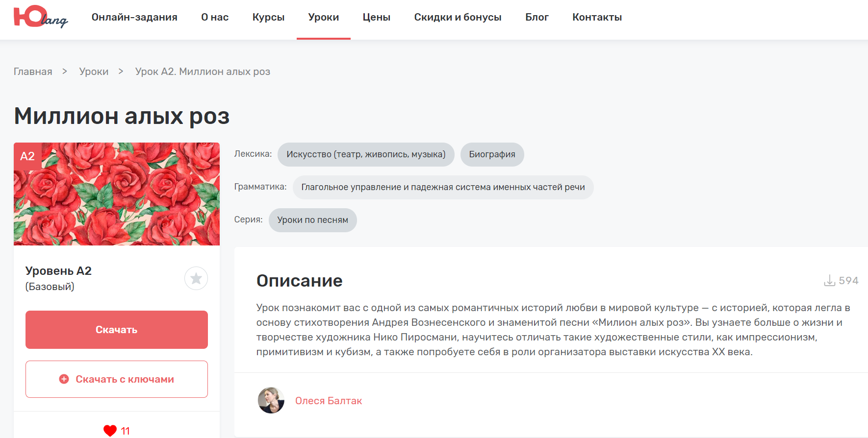
Task: Click the red roses lesson image
Action: click(117, 194)
